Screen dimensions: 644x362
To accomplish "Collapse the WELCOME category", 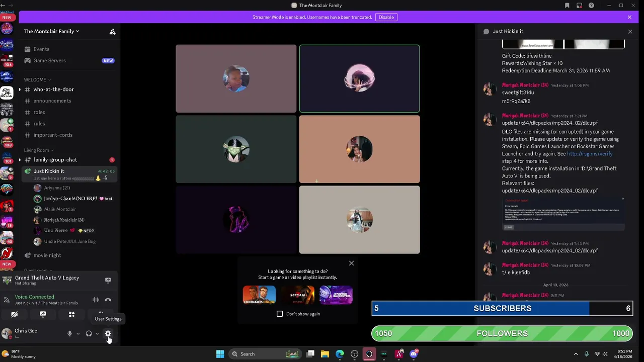I will click(x=37, y=79).
